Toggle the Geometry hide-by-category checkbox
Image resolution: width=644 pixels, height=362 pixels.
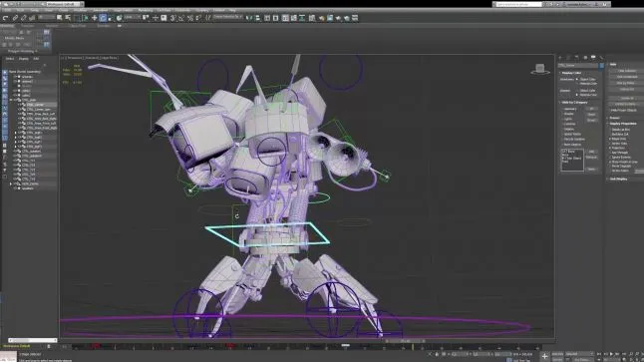coord(562,109)
